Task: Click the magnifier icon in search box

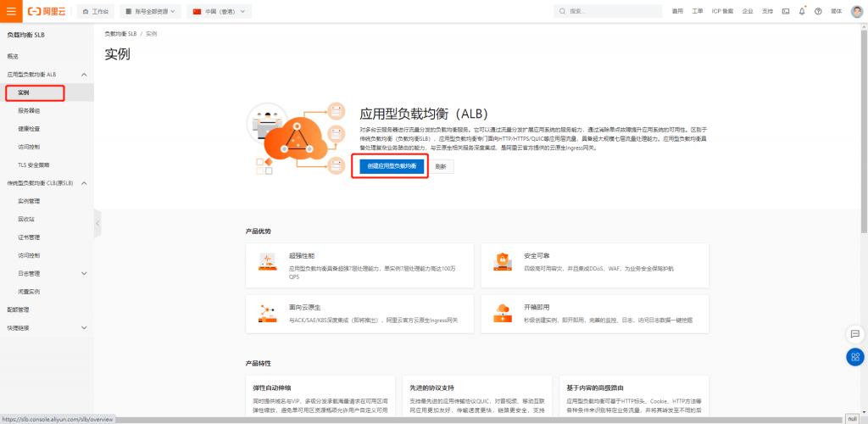Action: pos(563,11)
